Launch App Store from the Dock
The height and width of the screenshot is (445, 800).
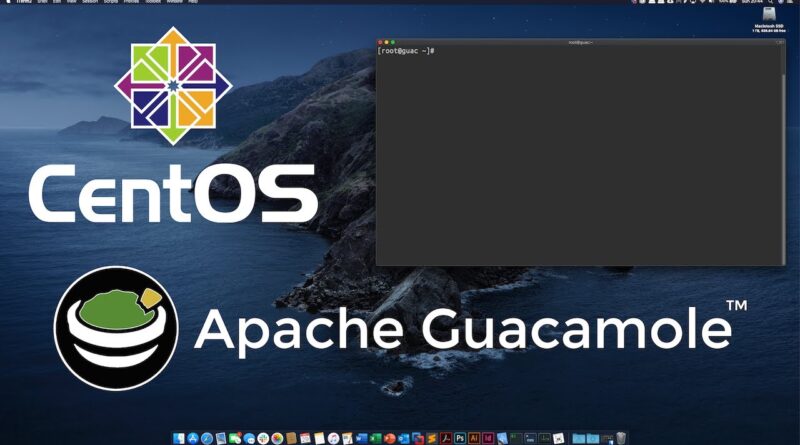193,438
